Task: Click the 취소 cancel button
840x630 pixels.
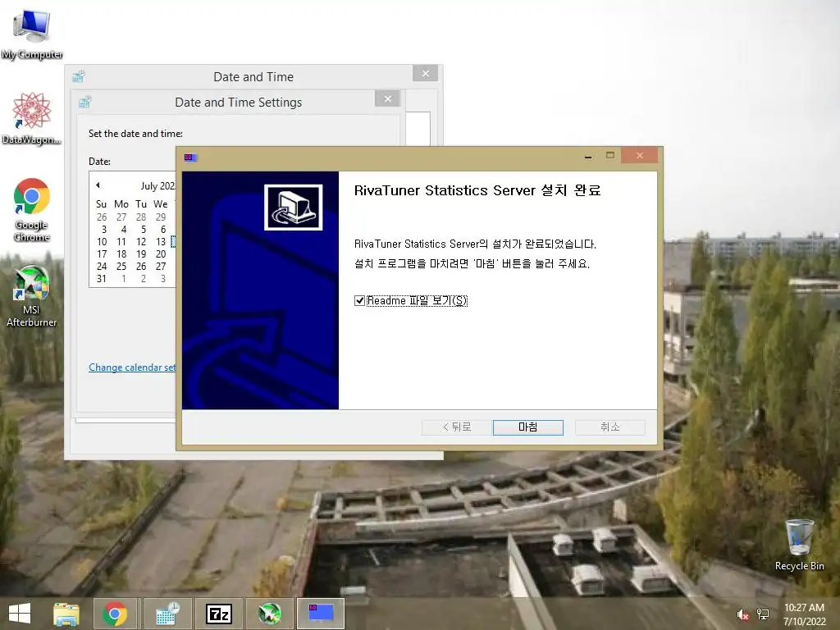Action: point(609,427)
